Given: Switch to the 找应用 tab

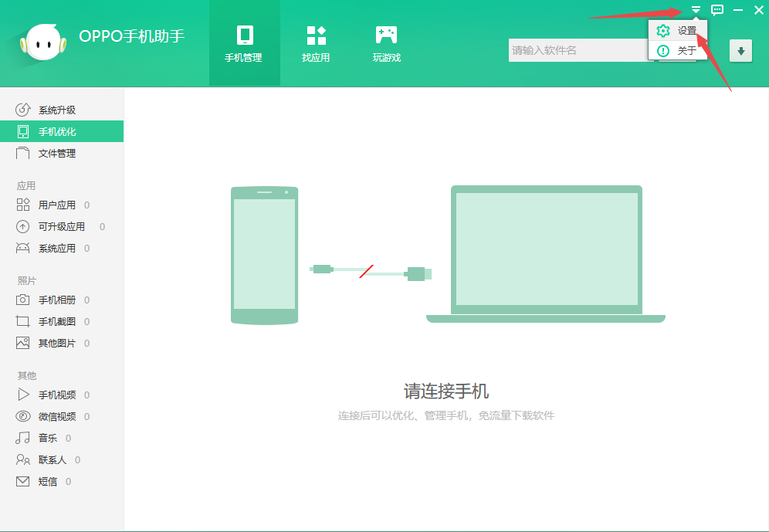Looking at the screenshot, I should point(316,42).
